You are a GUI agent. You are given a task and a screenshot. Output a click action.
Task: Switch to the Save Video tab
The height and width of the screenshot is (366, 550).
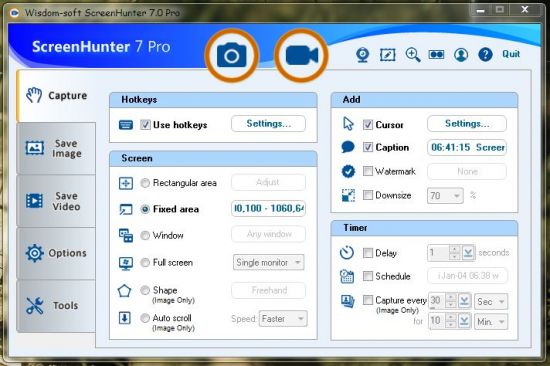point(56,201)
